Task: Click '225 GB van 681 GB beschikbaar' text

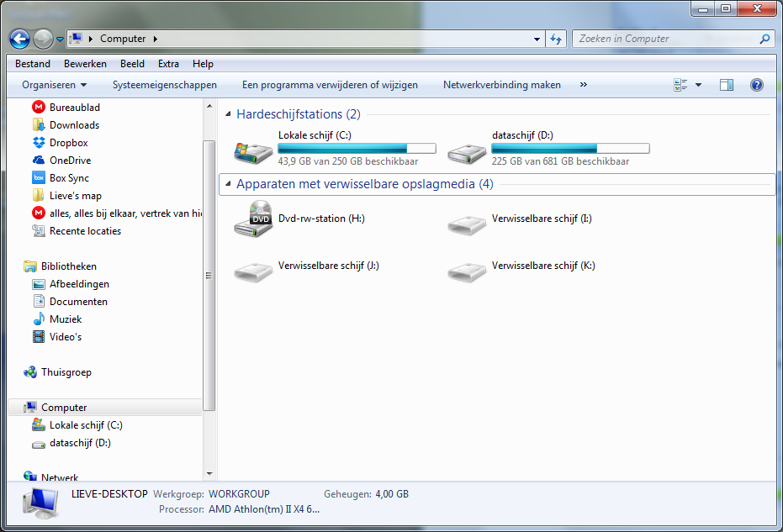Action: tap(560, 161)
